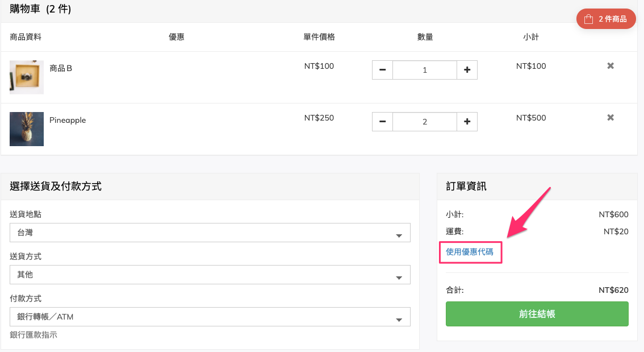Screen dimensions: 644x352
Task: Click the 商品B quantity input field
Action: coord(425,70)
